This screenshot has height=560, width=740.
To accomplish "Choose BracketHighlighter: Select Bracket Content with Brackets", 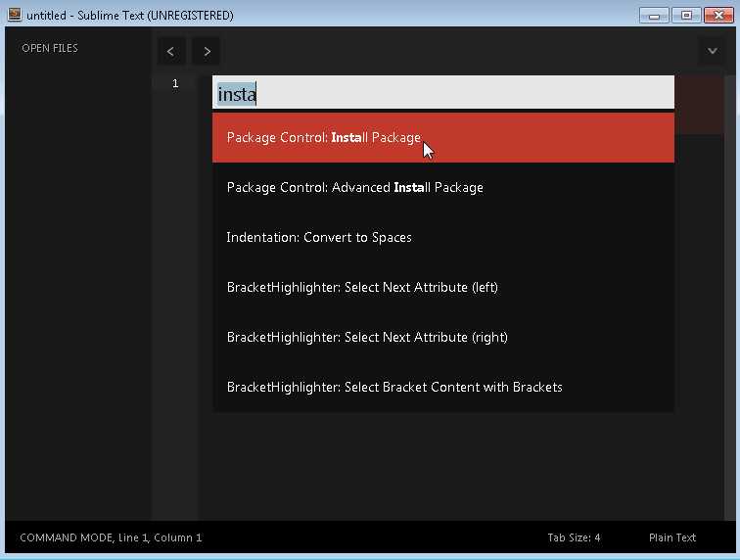I will [443, 387].
